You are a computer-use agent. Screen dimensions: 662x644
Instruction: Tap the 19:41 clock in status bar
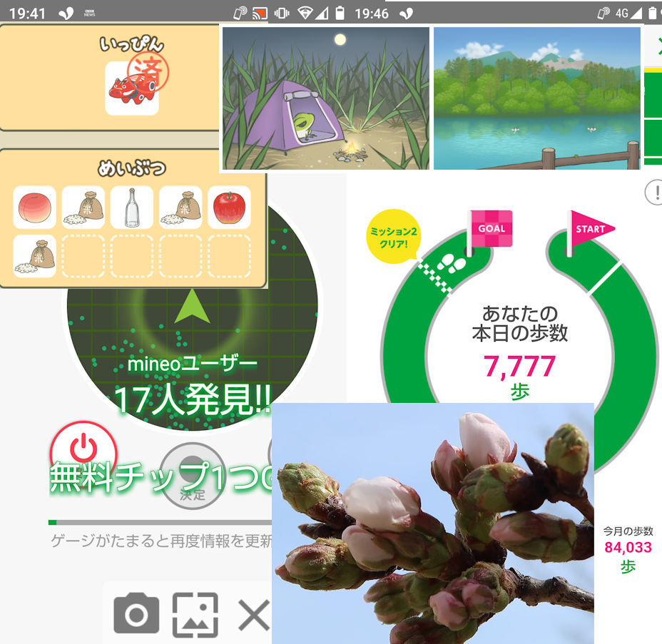click(27, 14)
